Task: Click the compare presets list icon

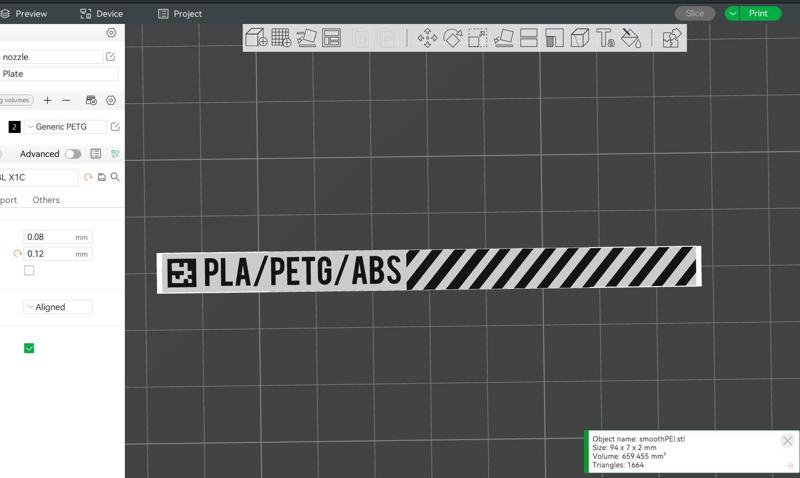Action: point(95,154)
